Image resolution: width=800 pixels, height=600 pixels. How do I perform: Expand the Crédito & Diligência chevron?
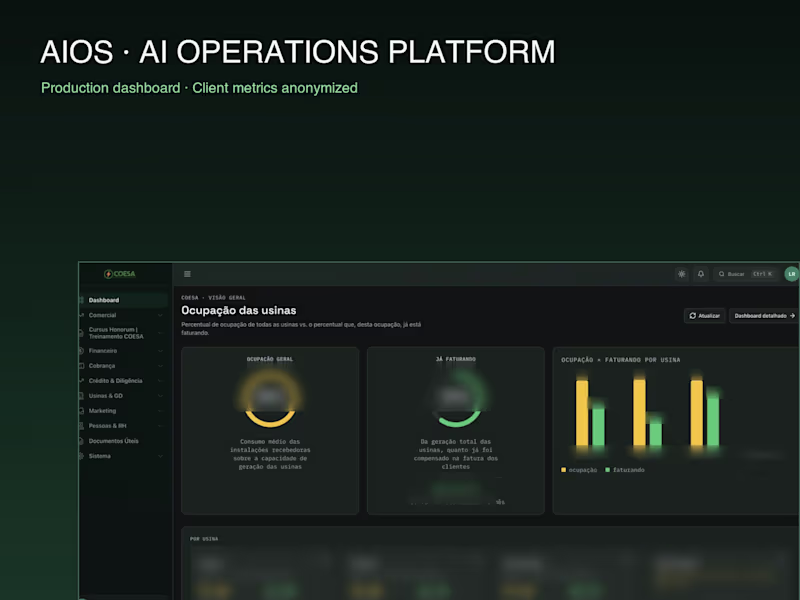[x=160, y=381]
